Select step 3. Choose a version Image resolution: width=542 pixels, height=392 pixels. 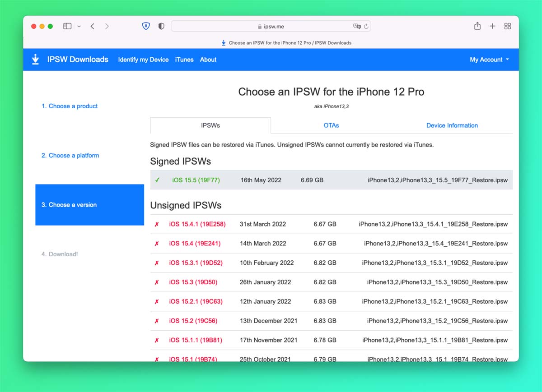89,205
